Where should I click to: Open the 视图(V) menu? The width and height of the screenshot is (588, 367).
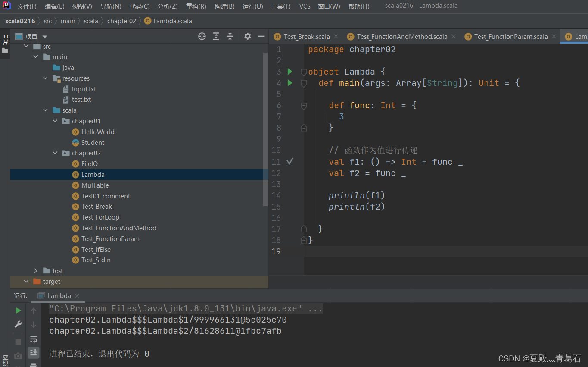tap(82, 6)
